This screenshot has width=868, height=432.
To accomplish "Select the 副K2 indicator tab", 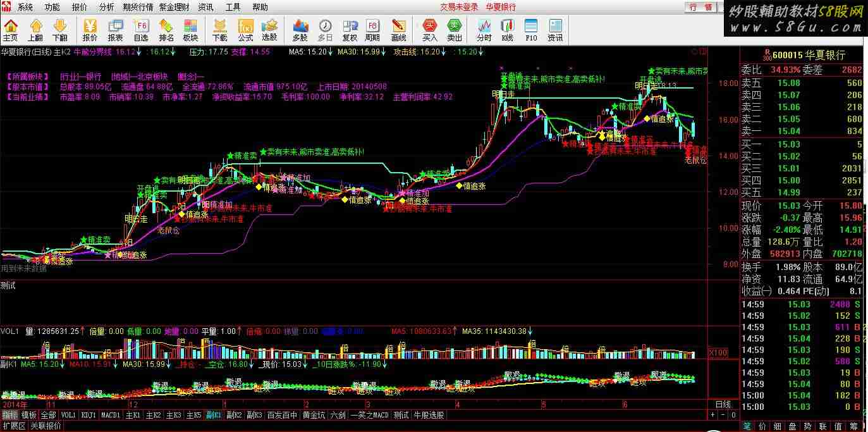I will click(234, 416).
